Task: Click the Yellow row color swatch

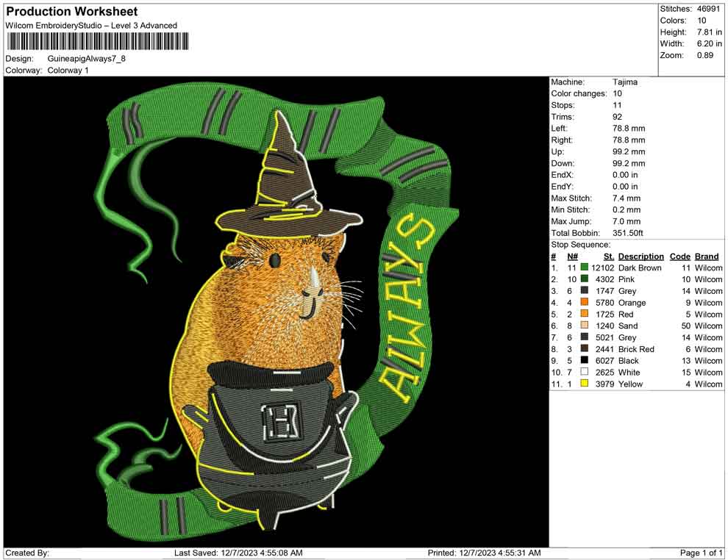Action: (585, 383)
